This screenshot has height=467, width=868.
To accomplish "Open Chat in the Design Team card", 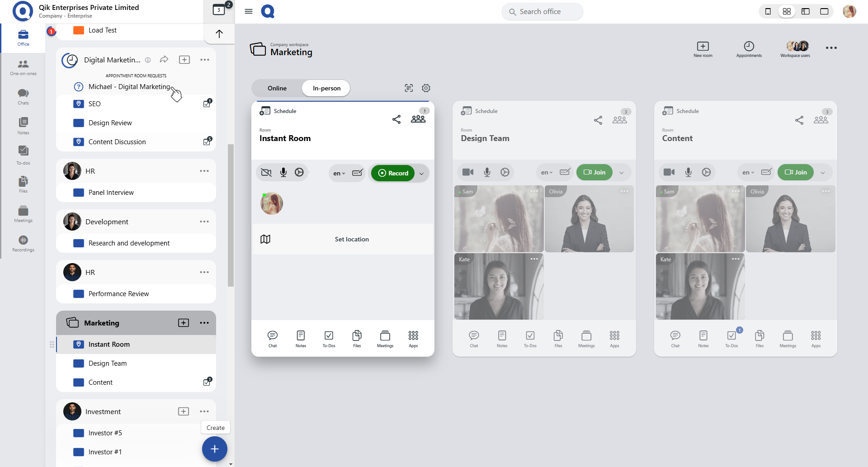I will click(x=474, y=338).
